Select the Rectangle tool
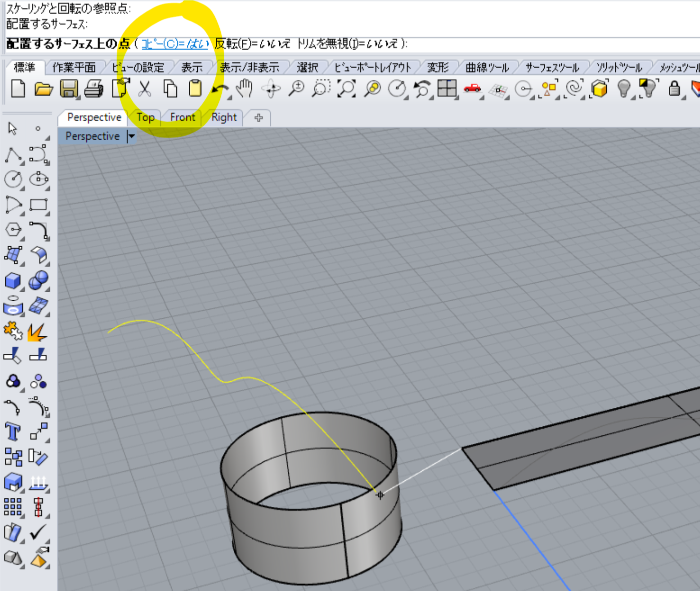Screen dimensions: 700x591 coord(39,205)
